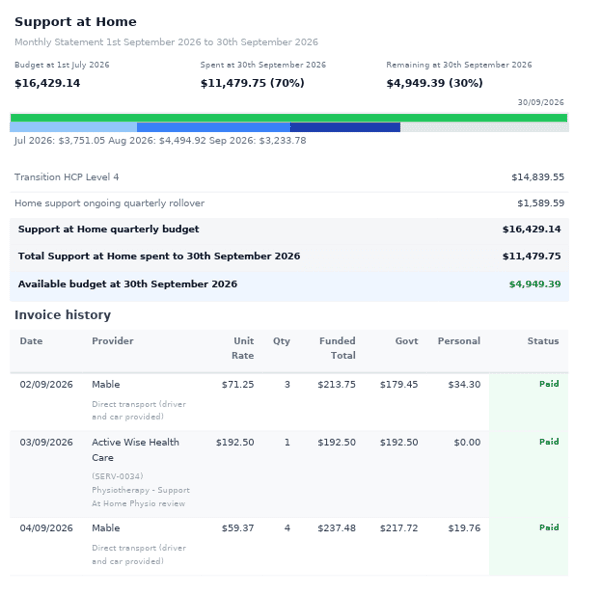Select the $237.48 funded total
The height and width of the screenshot is (594, 602).
click(x=336, y=528)
